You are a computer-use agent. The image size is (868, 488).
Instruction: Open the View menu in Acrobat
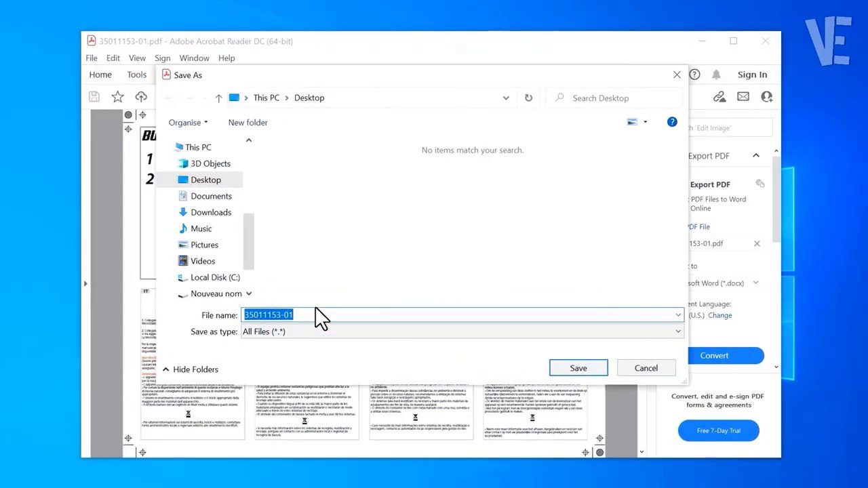point(137,58)
